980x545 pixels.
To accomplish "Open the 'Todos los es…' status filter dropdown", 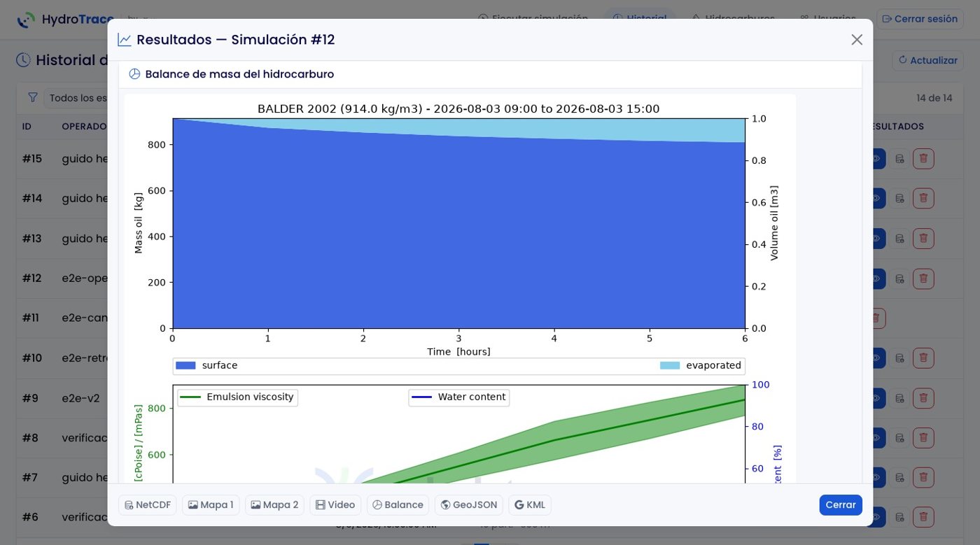I will [76, 98].
